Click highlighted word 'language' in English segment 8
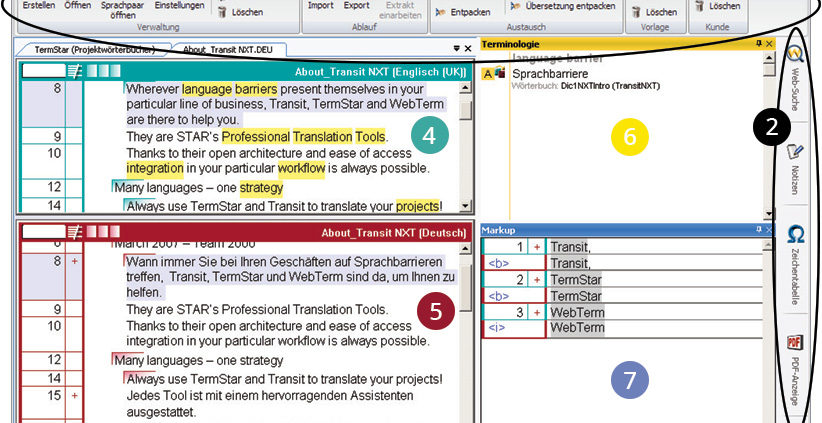Image resolution: width=822 pixels, height=423 pixels. [x=207, y=89]
